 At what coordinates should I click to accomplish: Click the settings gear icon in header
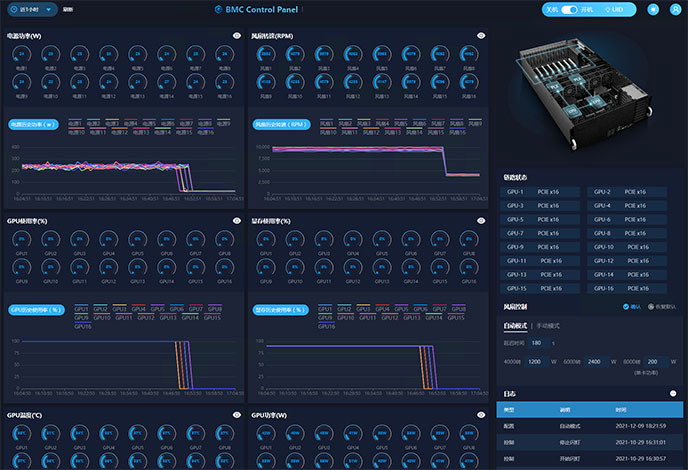[653, 9]
